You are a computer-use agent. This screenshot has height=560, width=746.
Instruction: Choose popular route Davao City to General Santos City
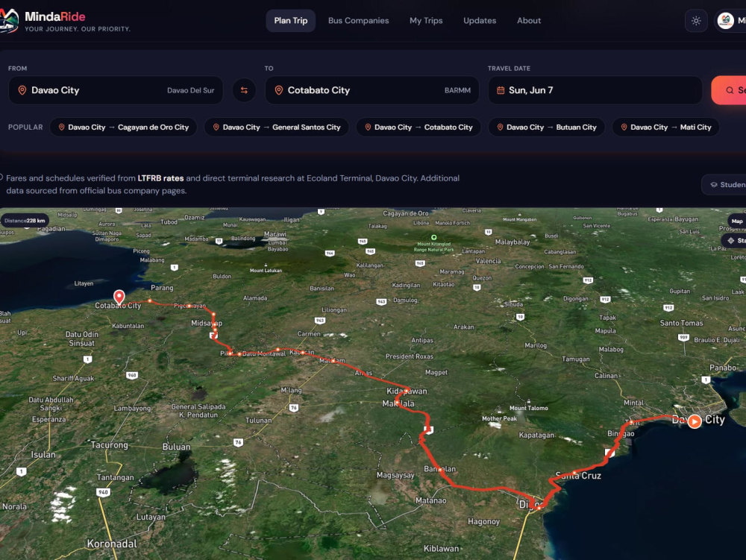point(277,128)
